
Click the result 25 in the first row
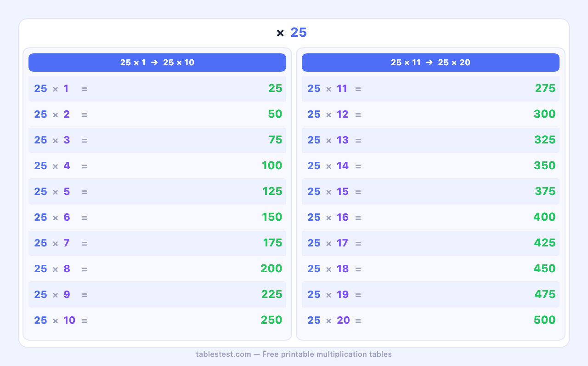(x=275, y=88)
